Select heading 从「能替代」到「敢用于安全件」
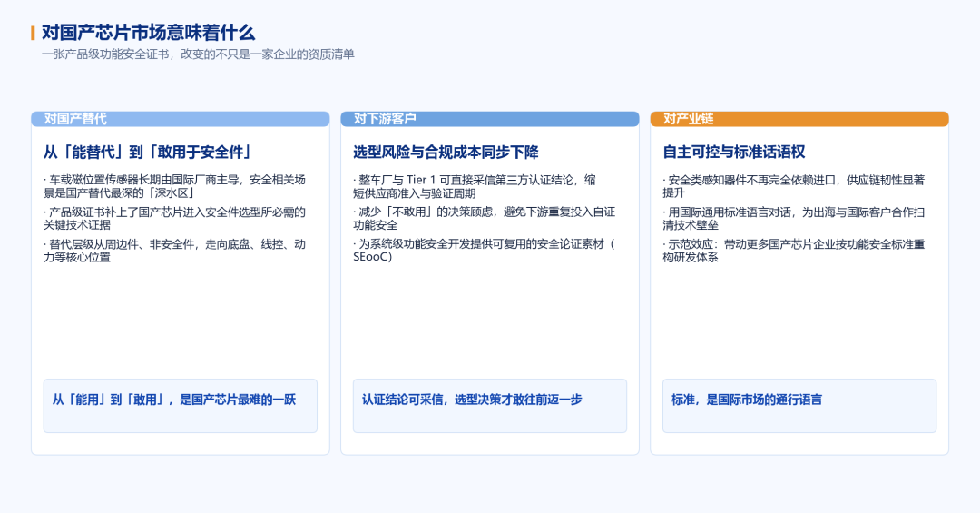The width and height of the screenshot is (980, 513). click(149, 152)
